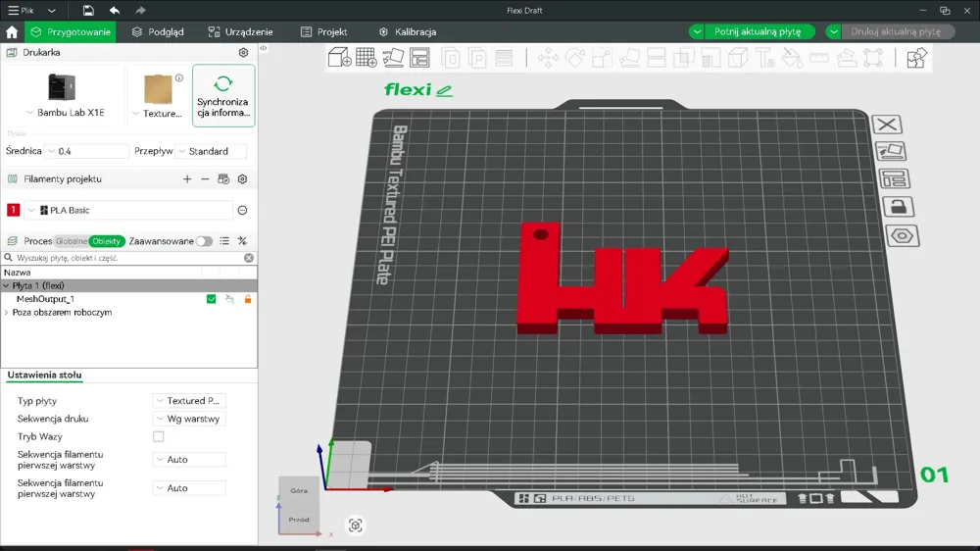Select the Measure ruler tool icon
Image resolution: width=980 pixels, height=551 pixels.
click(818, 58)
